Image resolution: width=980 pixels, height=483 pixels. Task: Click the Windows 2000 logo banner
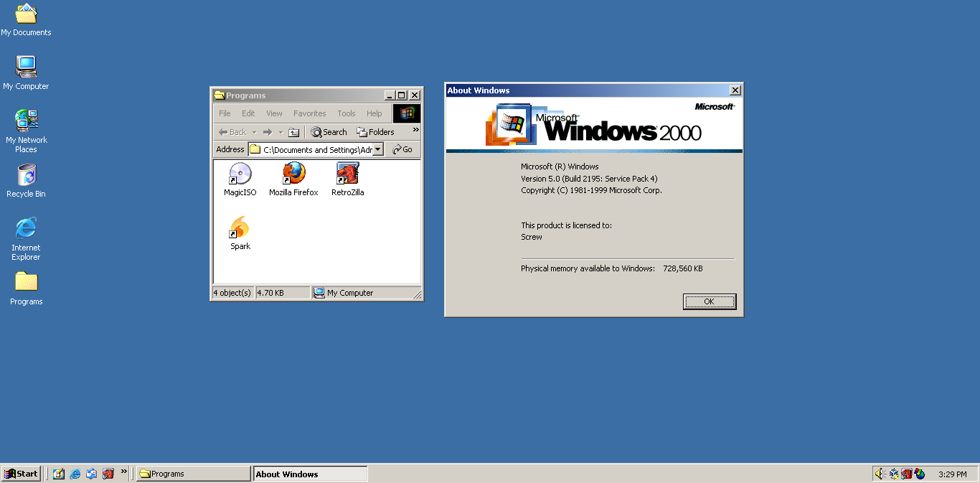594,126
